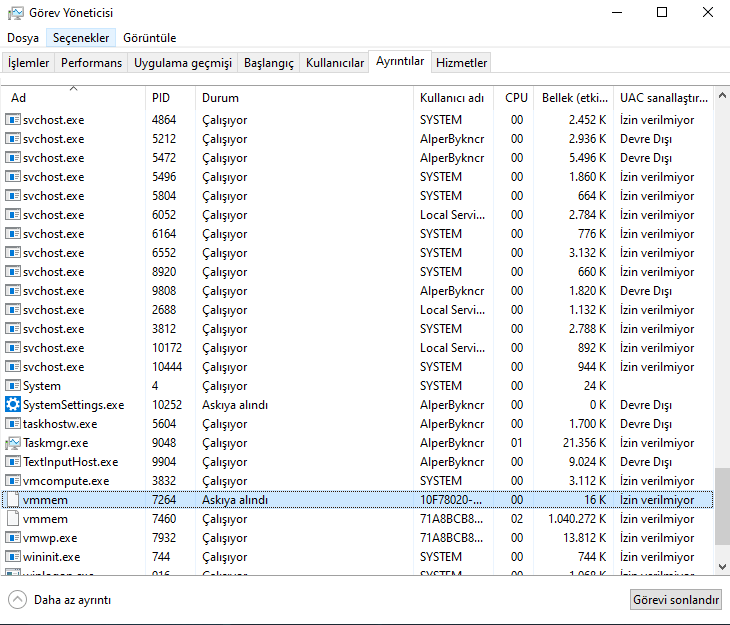The height and width of the screenshot is (625, 730).
Task: Click the SystemSettings.exe gear icon
Action: coord(13,404)
